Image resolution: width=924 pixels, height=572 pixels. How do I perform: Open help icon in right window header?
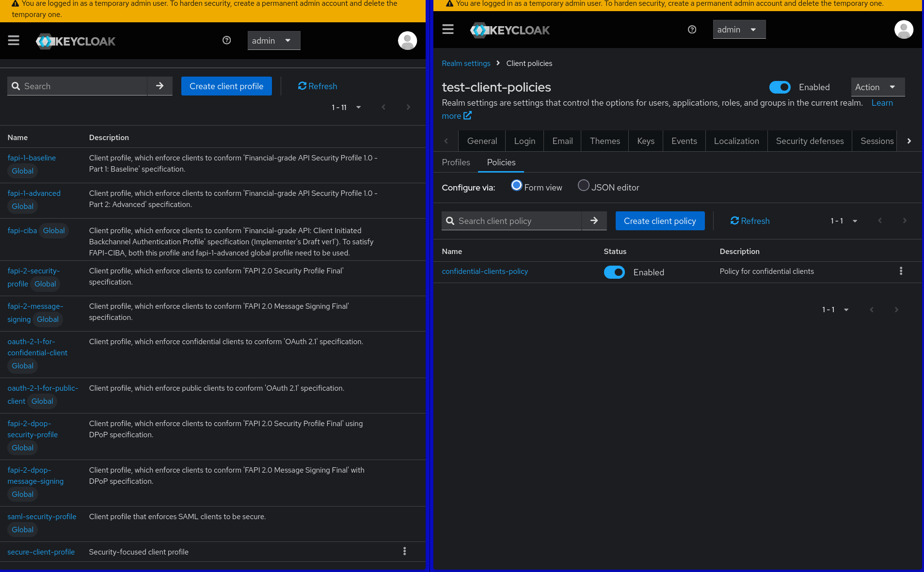[692, 30]
